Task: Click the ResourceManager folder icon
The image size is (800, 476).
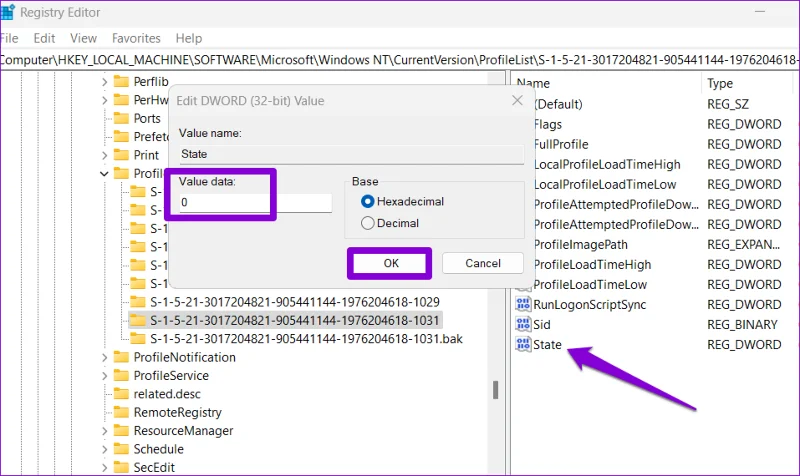Action: point(121,430)
